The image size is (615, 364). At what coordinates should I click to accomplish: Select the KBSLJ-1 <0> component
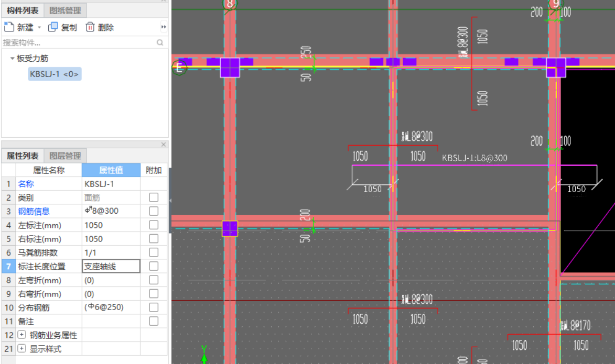[55, 74]
